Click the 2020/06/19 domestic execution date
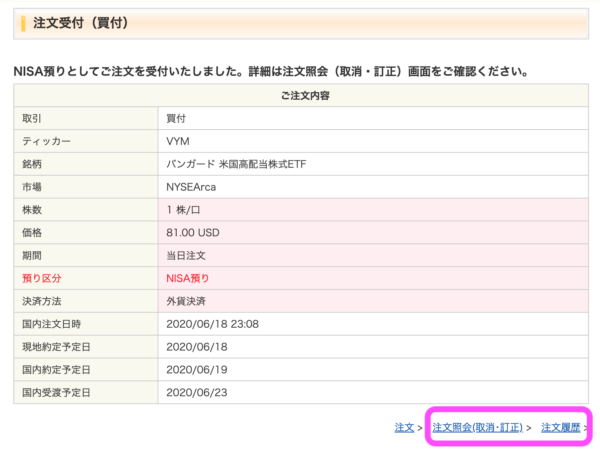 pos(197,370)
